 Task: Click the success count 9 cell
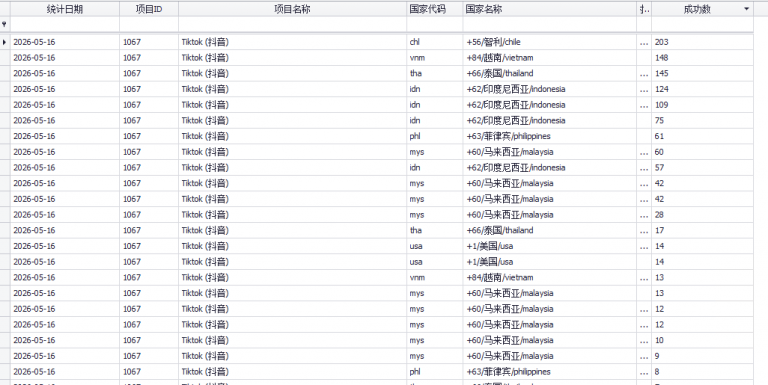click(x=702, y=356)
